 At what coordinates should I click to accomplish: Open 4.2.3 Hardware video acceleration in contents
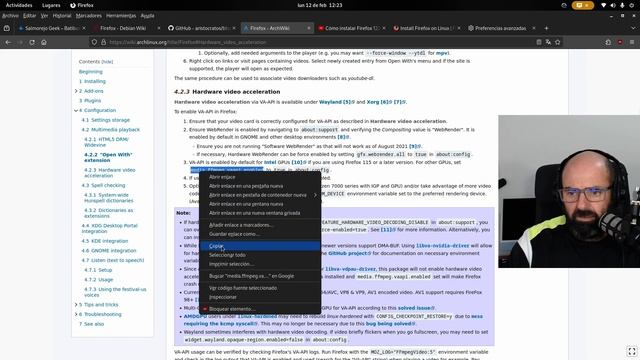109,173
